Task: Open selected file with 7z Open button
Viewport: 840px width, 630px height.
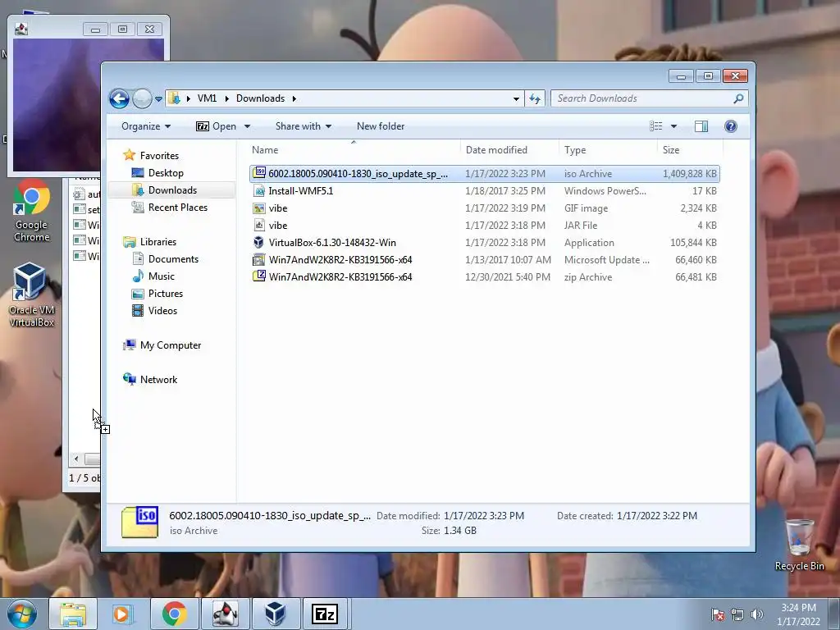Action: click(217, 126)
